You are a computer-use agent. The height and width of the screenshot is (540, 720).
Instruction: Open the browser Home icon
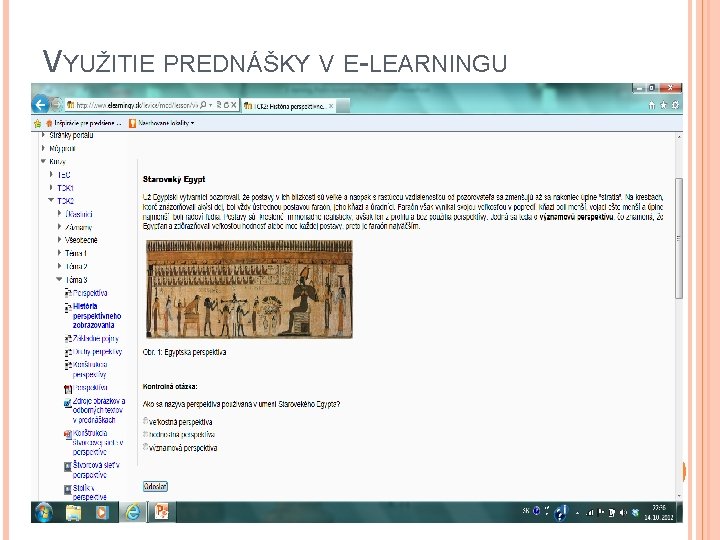(x=652, y=105)
